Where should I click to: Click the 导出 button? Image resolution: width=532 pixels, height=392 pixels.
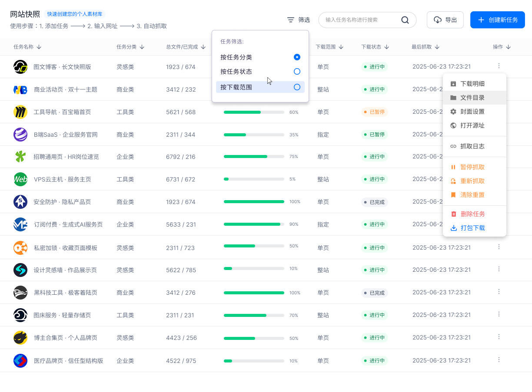[445, 20]
